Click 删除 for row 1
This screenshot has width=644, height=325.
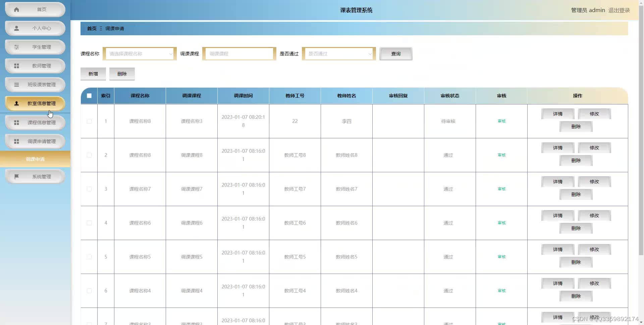pyautogui.click(x=576, y=127)
